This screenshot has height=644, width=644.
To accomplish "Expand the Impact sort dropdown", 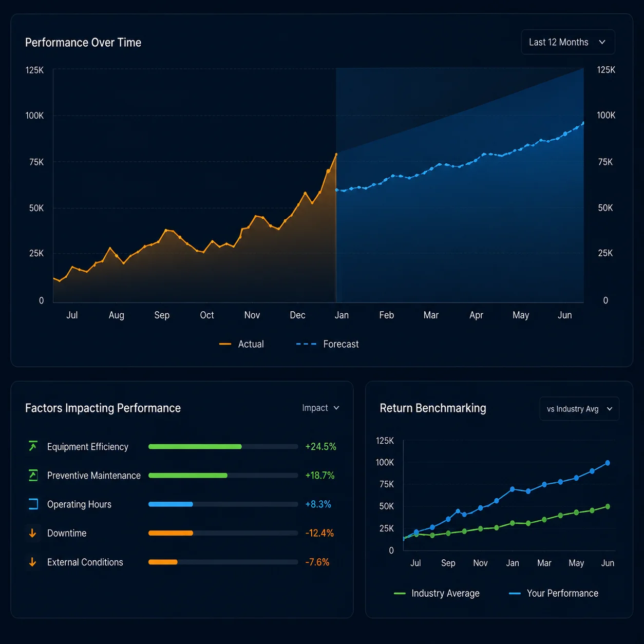I will point(321,408).
